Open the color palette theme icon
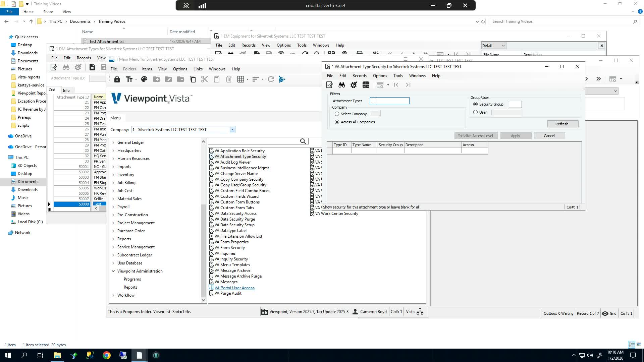The image size is (644, 362). [144, 79]
